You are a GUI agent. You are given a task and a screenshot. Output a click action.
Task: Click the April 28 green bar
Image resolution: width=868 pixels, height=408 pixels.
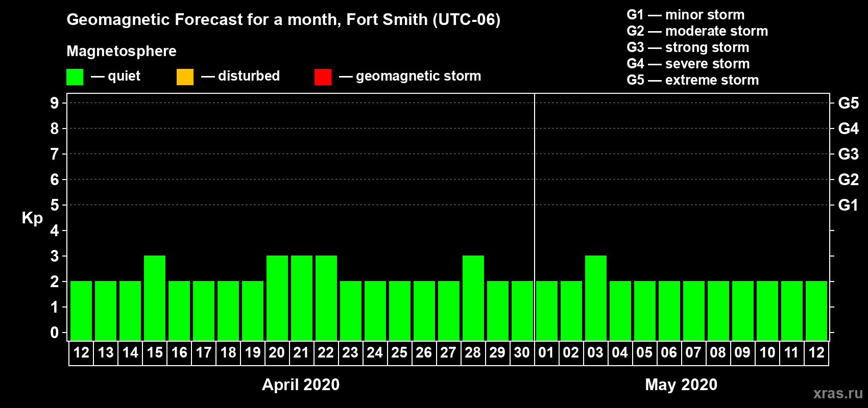click(x=473, y=298)
